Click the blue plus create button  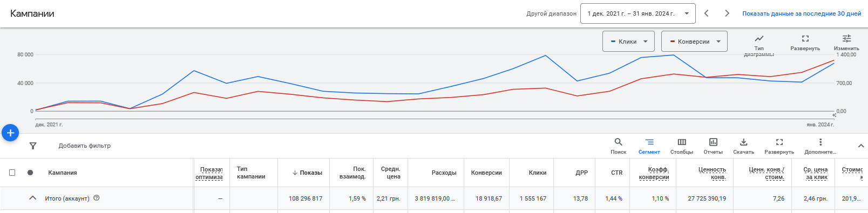point(10,133)
